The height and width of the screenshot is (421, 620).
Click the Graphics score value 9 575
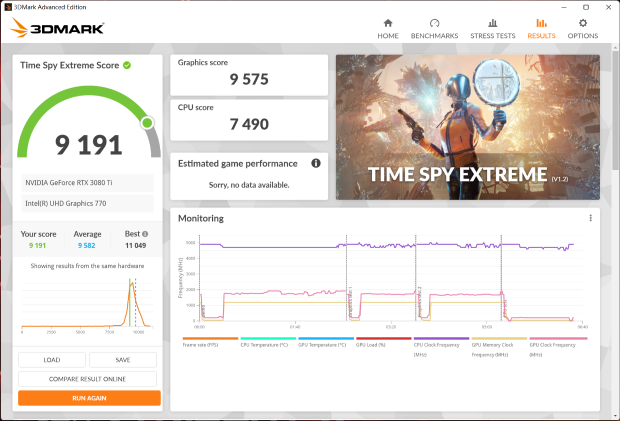click(x=249, y=79)
